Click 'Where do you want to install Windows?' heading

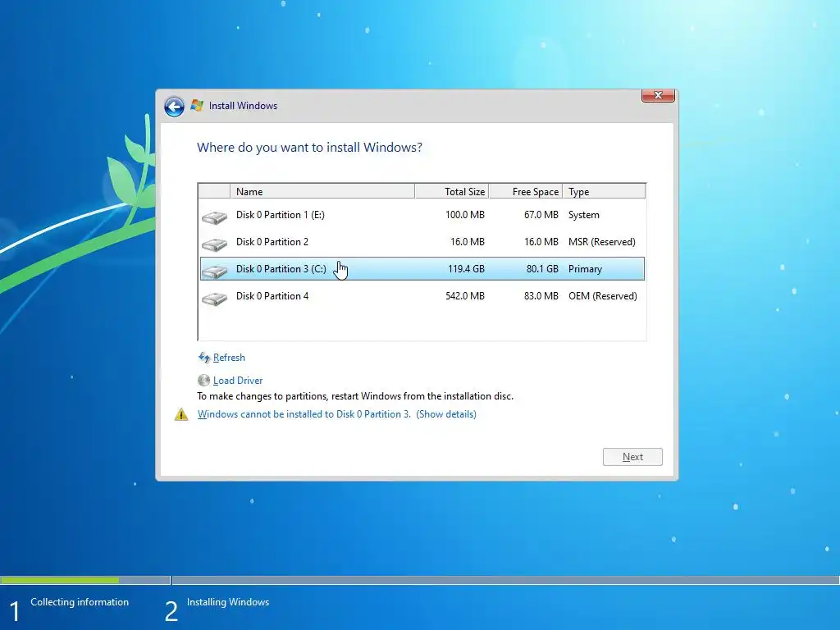tap(309, 148)
